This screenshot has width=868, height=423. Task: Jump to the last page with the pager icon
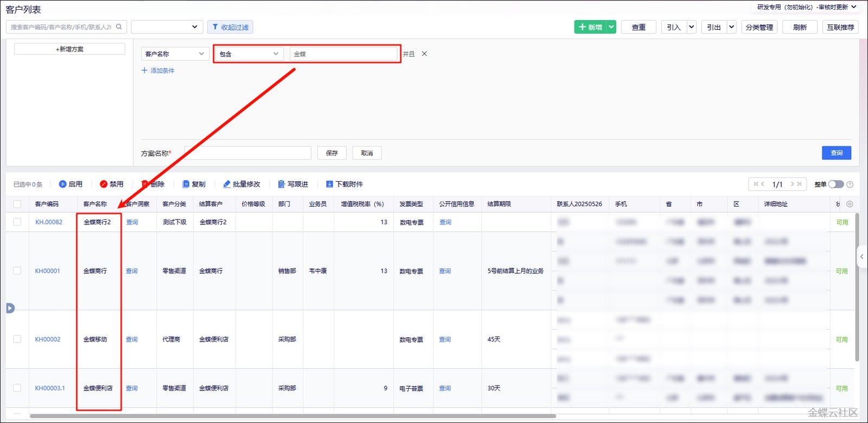point(799,184)
